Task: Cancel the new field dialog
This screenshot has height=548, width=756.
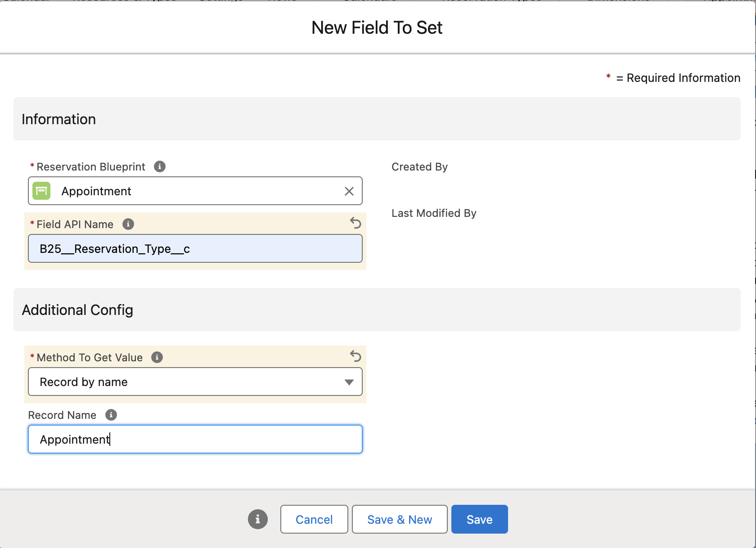Action: tap(314, 519)
